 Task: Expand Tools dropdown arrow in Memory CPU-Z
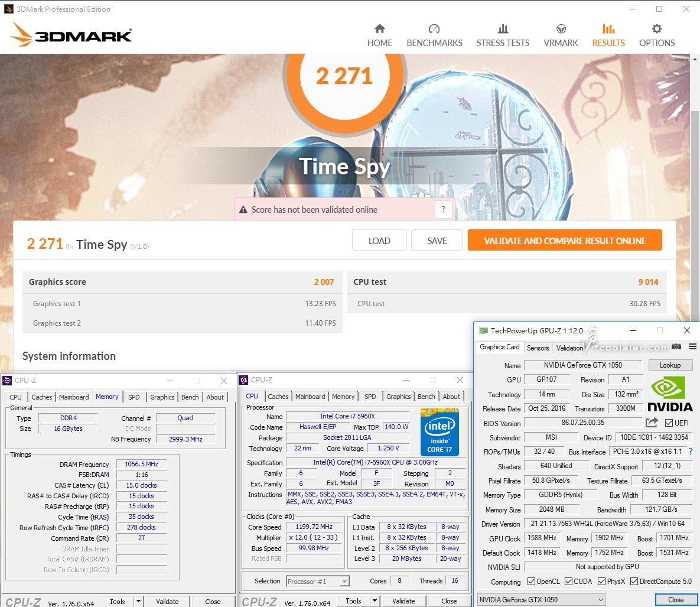click(x=138, y=601)
